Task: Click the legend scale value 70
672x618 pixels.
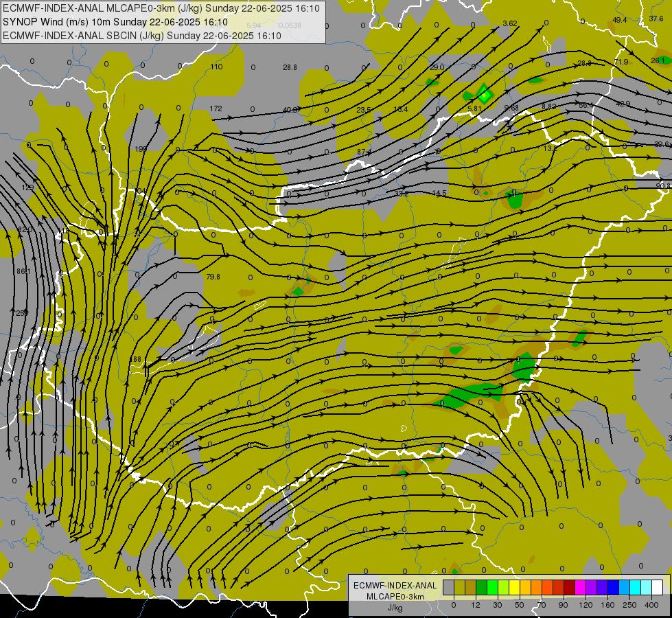Action: 542,605
